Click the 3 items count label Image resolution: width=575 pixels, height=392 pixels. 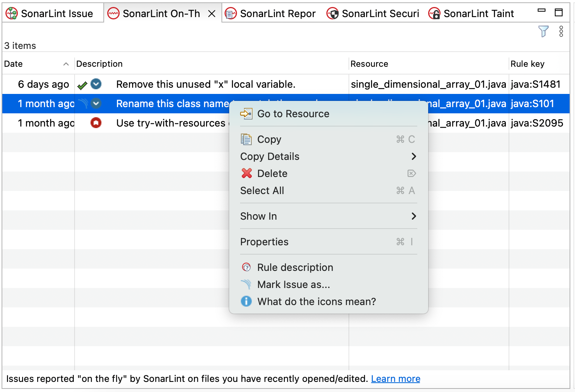coord(20,46)
